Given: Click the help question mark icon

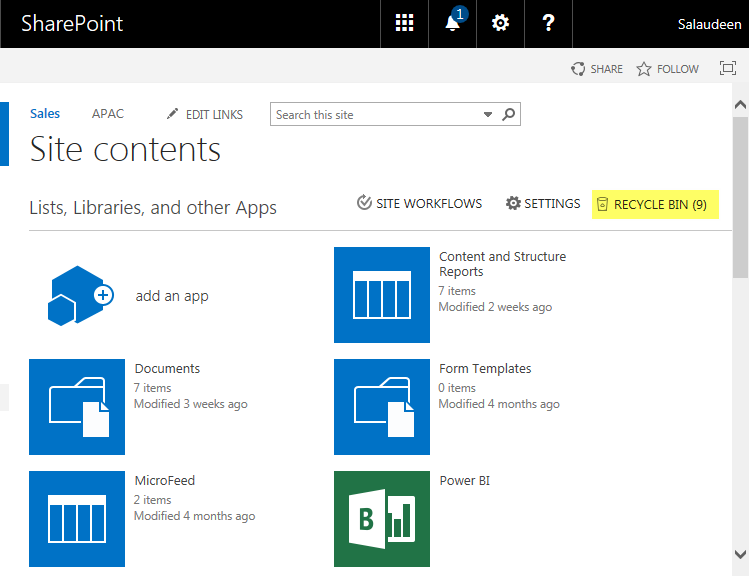Looking at the screenshot, I should click(548, 24).
